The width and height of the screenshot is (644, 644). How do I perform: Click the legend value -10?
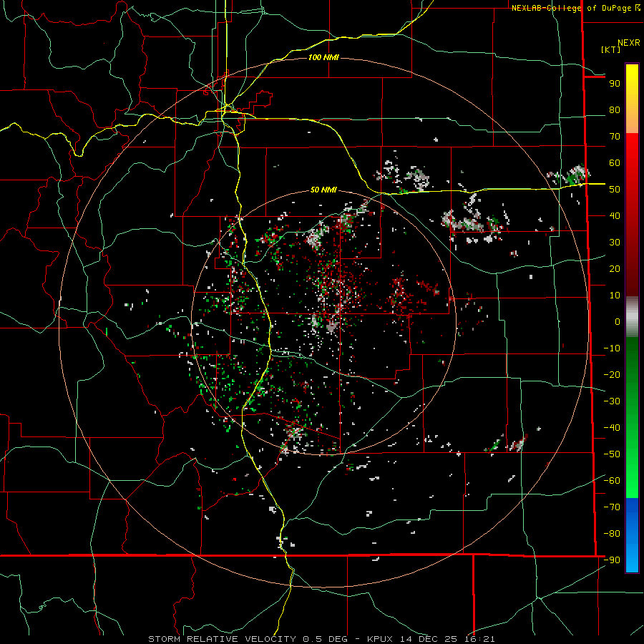[612, 348]
